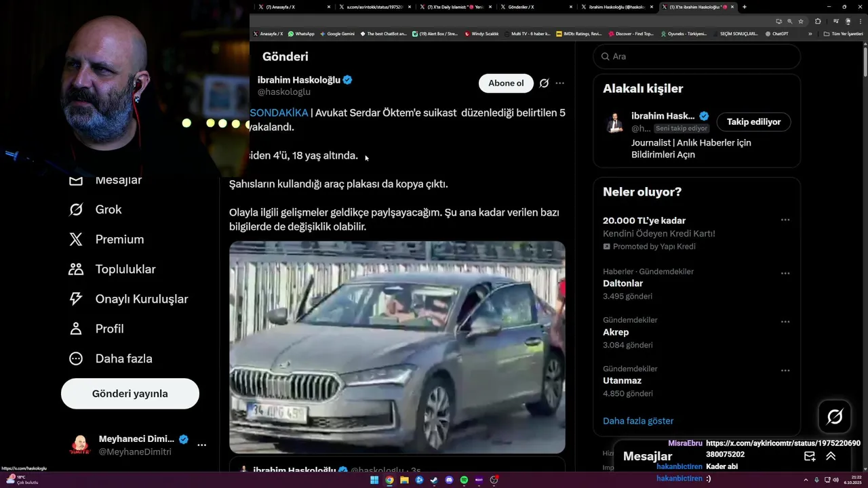Click the Abone ol button
Screen dimensions: 868x488
[506, 83]
